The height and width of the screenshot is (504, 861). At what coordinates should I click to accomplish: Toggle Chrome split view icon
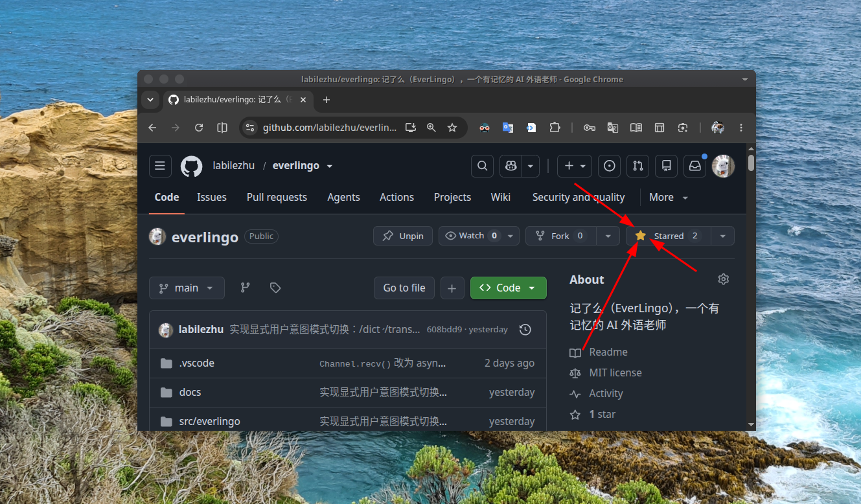(222, 128)
